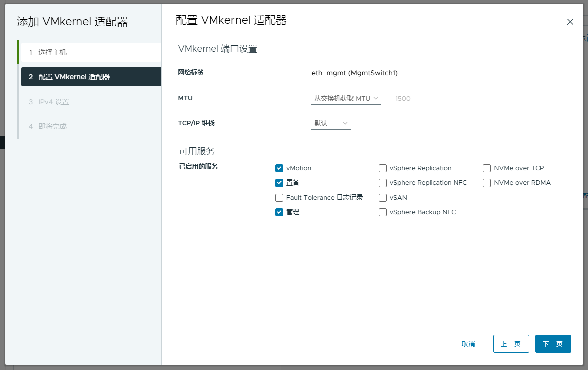Click the 添加 VMkernel 适配器 wizard title
The width and height of the screenshot is (588, 370).
[x=72, y=22]
